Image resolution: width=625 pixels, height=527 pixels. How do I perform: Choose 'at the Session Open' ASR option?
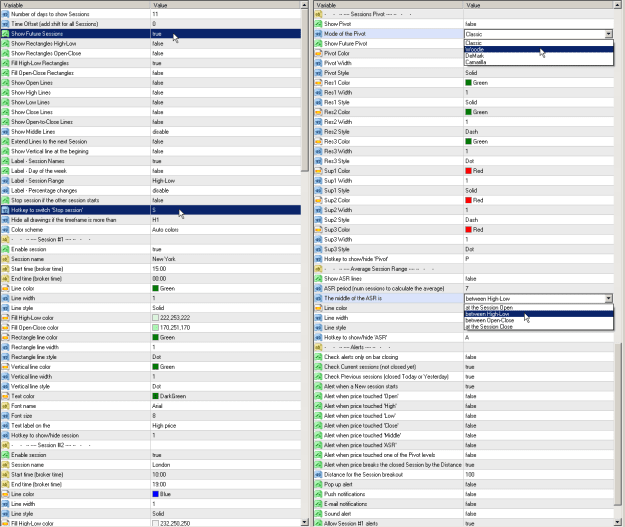(x=539, y=307)
